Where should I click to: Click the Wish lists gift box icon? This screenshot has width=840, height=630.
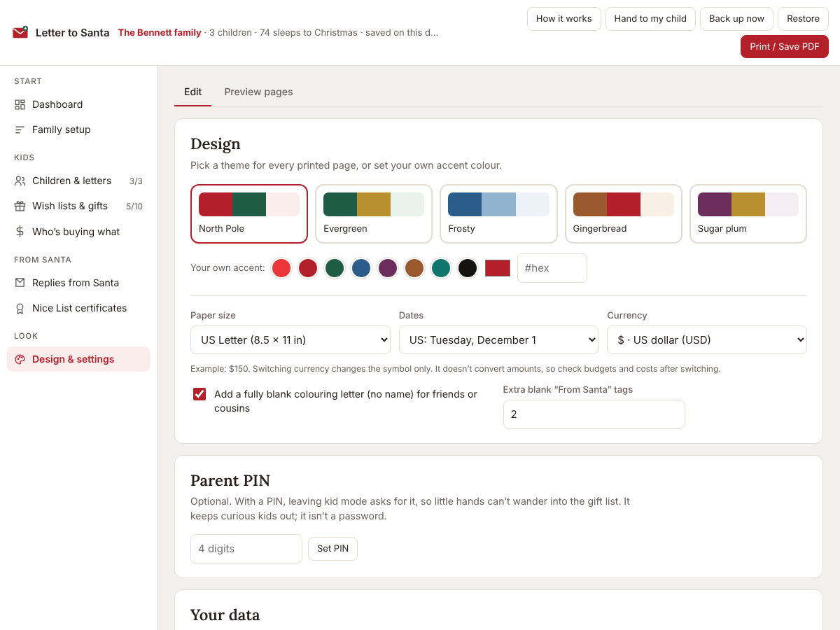coord(20,206)
